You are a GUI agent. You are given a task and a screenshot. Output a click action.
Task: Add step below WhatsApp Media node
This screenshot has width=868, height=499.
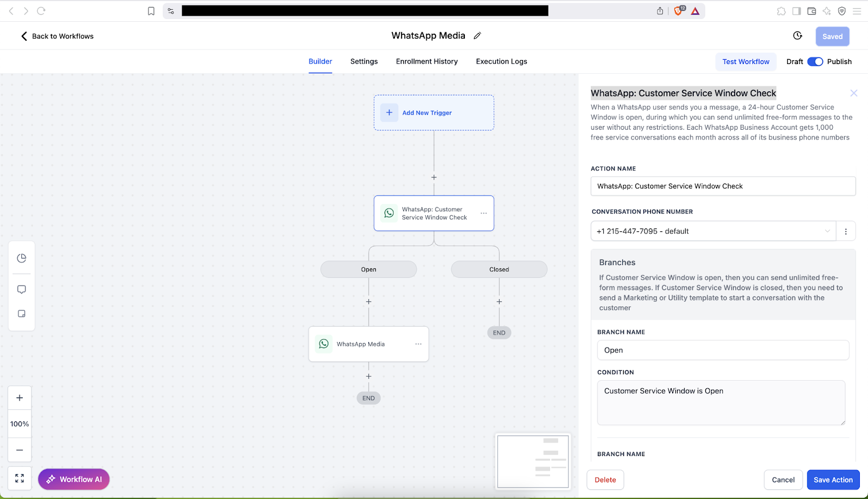pyautogui.click(x=369, y=376)
